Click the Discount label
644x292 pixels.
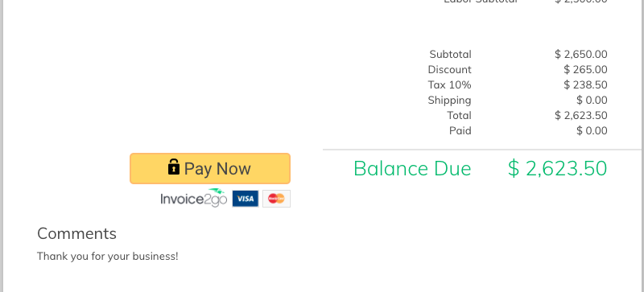(x=449, y=69)
